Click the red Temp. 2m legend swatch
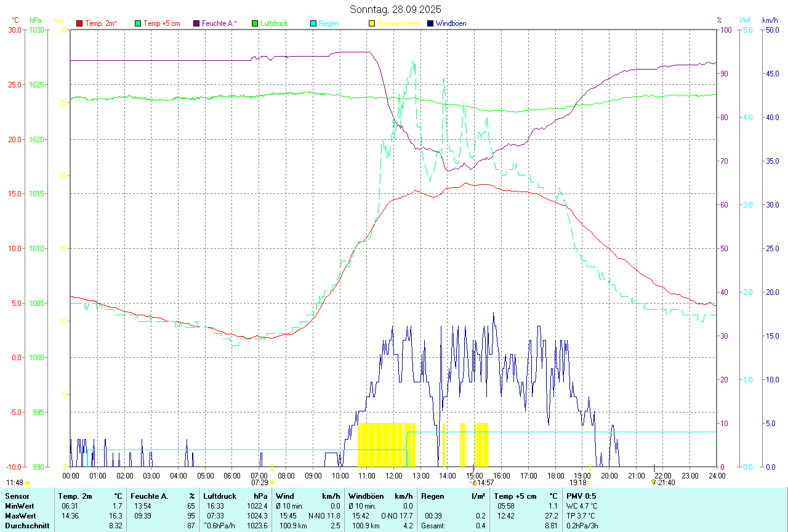 pyautogui.click(x=79, y=23)
